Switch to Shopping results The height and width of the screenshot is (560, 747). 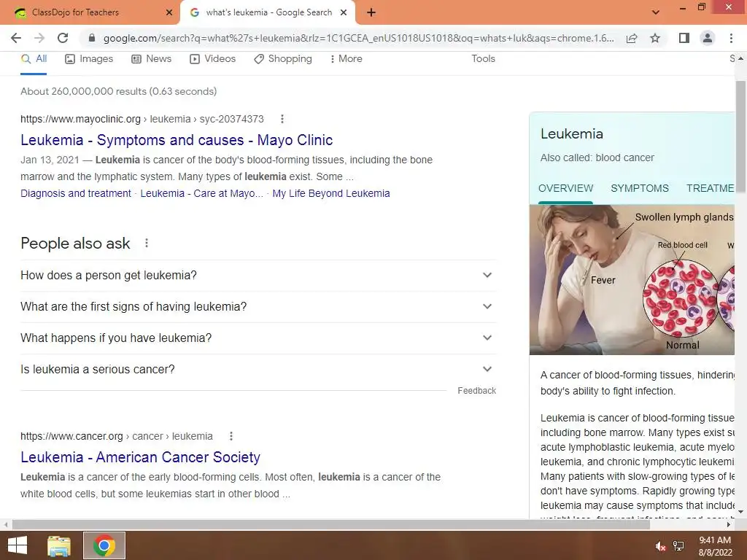point(283,58)
